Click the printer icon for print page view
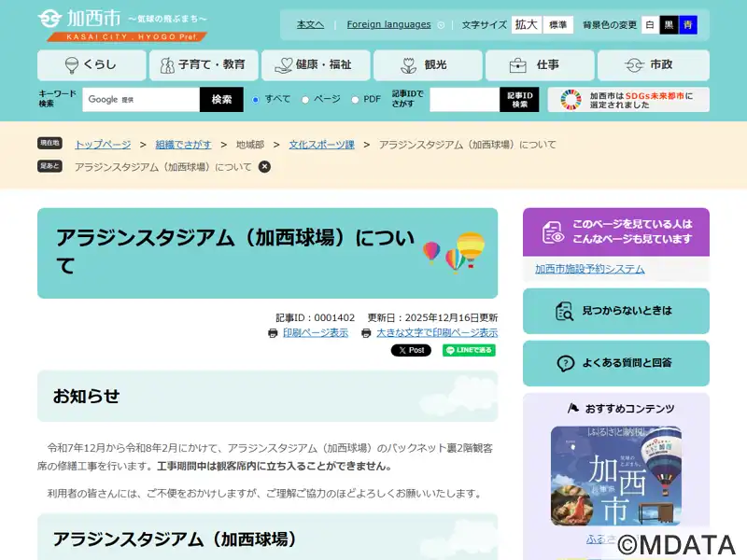This screenshot has width=747, height=560. (x=273, y=333)
